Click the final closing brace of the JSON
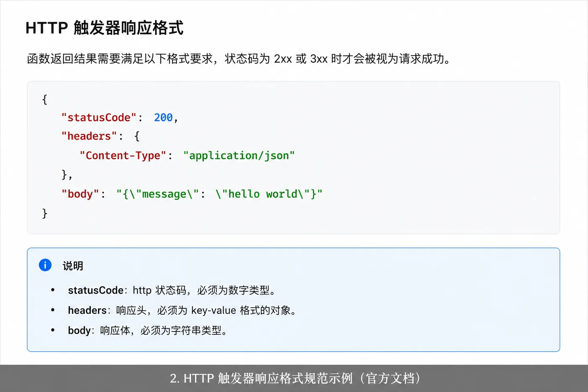The image size is (588, 392). 45,213
